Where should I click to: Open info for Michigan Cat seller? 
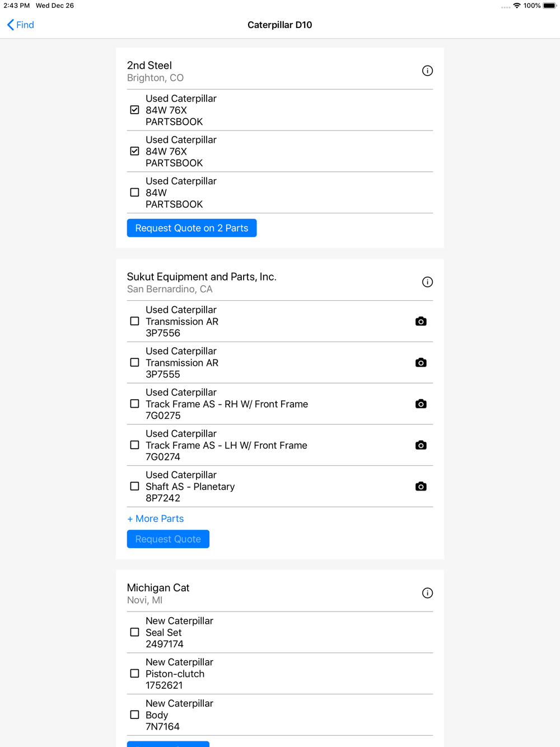click(x=427, y=593)
